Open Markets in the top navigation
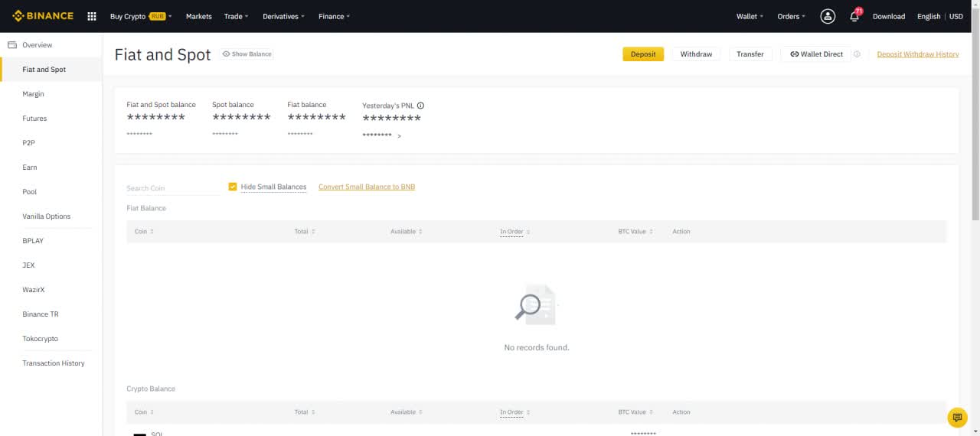Viewport: 980px width, 436px height. pos(198,16)
